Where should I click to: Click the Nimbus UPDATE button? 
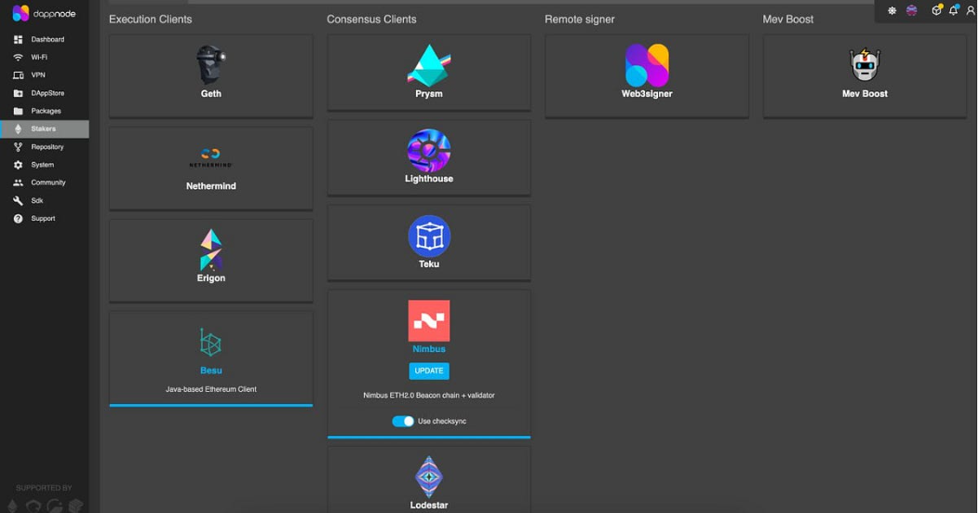[x=428, y=371]
